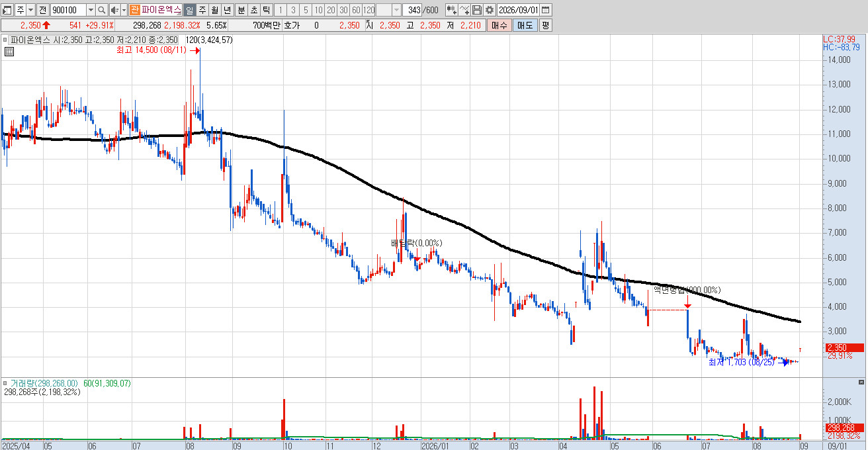Image resolution: width=868 pixels, height=450 pixels.
Task: Open chart settings gear icon
Action: click(x=490, y=10)
